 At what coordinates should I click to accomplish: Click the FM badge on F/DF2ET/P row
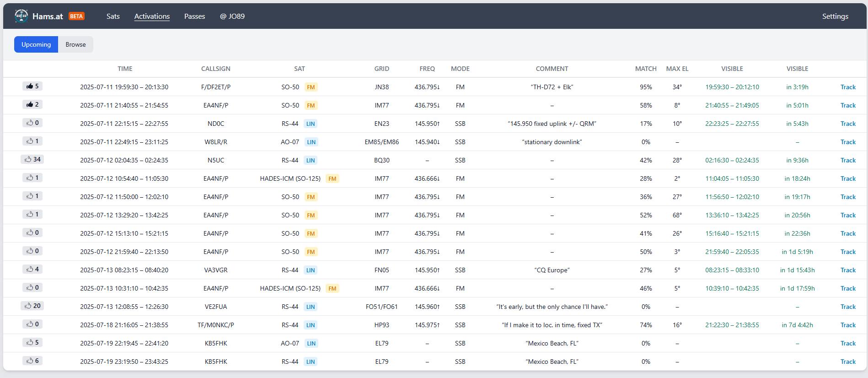[311, 87]
